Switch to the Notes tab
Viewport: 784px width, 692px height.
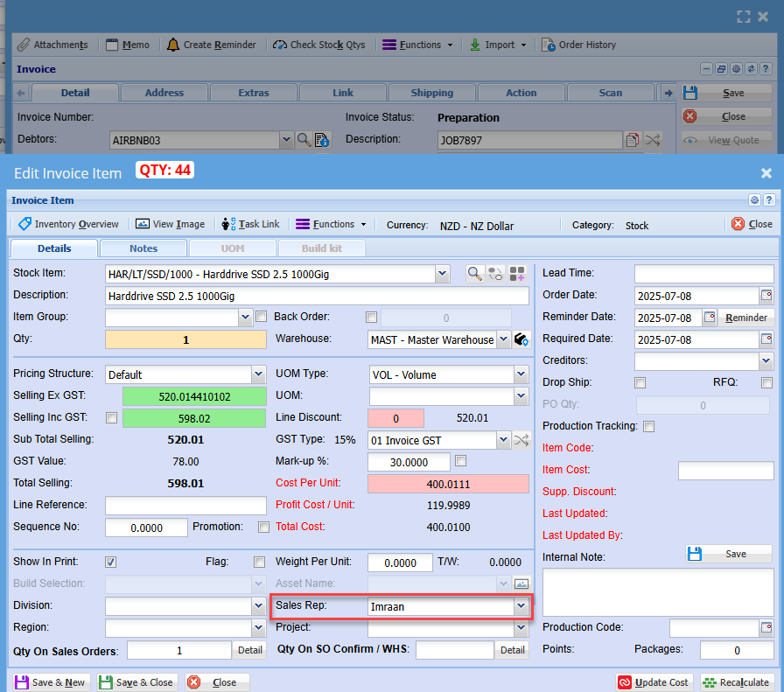[143, 248]
